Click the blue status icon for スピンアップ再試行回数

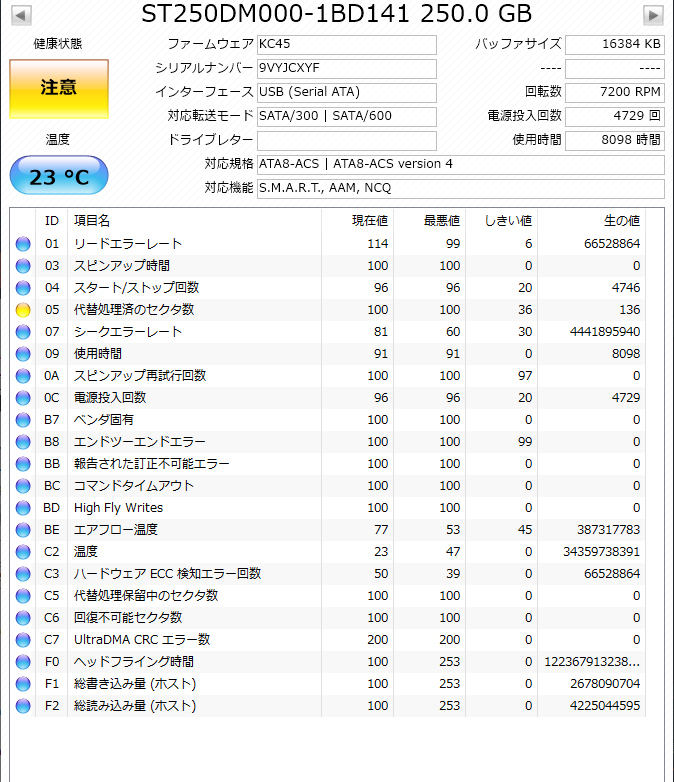(x=23, y=376)
